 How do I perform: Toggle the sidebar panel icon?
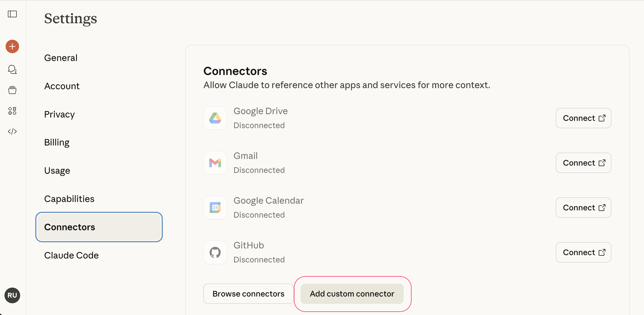click(12, 14)
